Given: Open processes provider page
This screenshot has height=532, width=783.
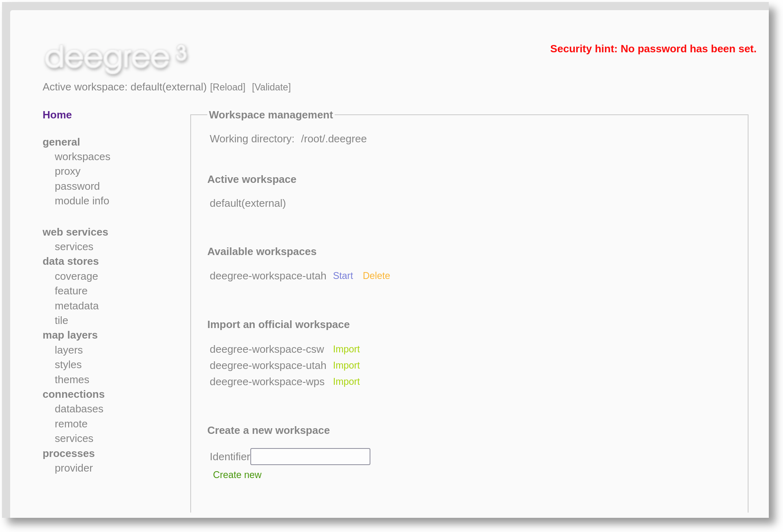Looking at the screenshot, I should pos(74,468).
